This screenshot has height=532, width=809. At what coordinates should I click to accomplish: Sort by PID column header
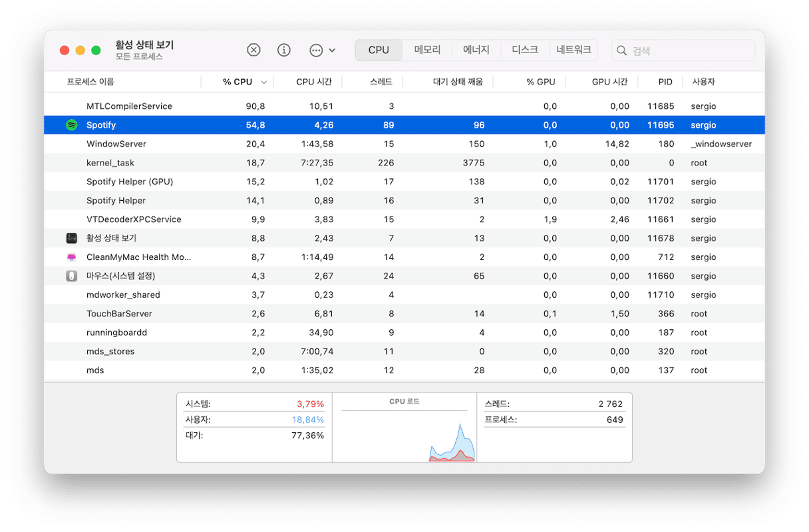(665, 82)
